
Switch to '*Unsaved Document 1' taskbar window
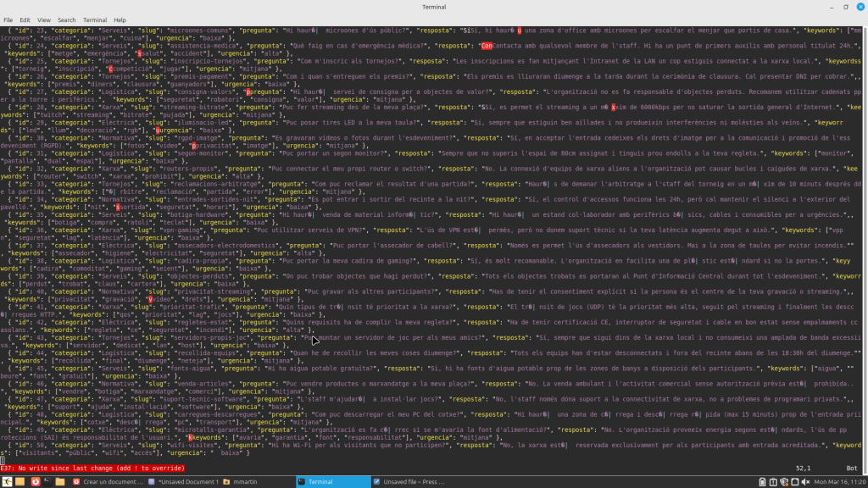pyautogui.click(x=183, y=481)
